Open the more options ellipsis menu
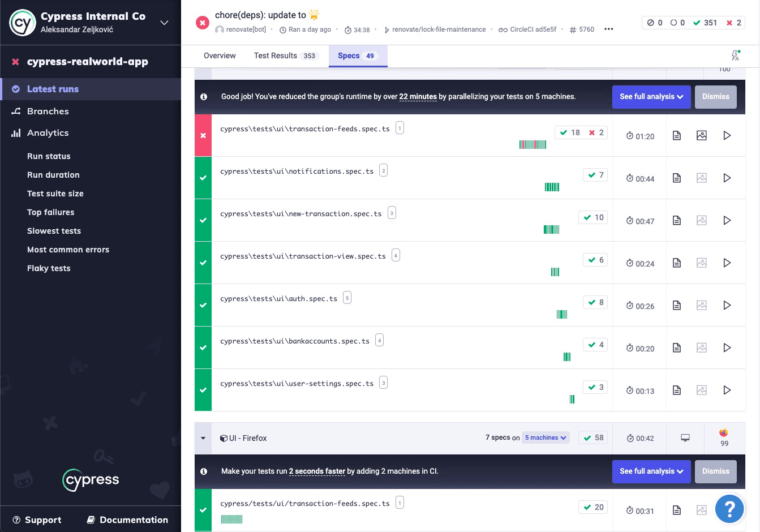 point(609,29)
